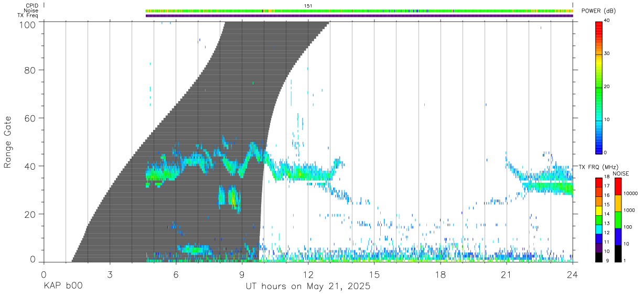Click the 21 hour tick label on the time axis

coord(507,275)
